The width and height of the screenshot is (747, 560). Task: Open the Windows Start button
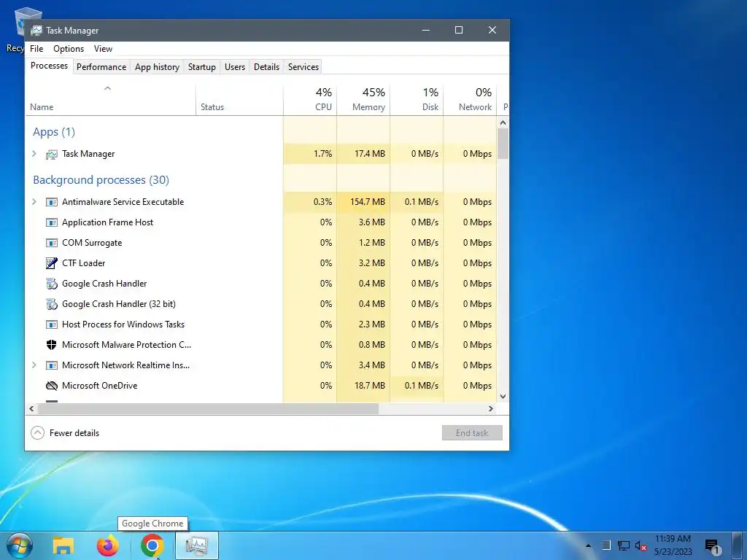pos(20,545)
